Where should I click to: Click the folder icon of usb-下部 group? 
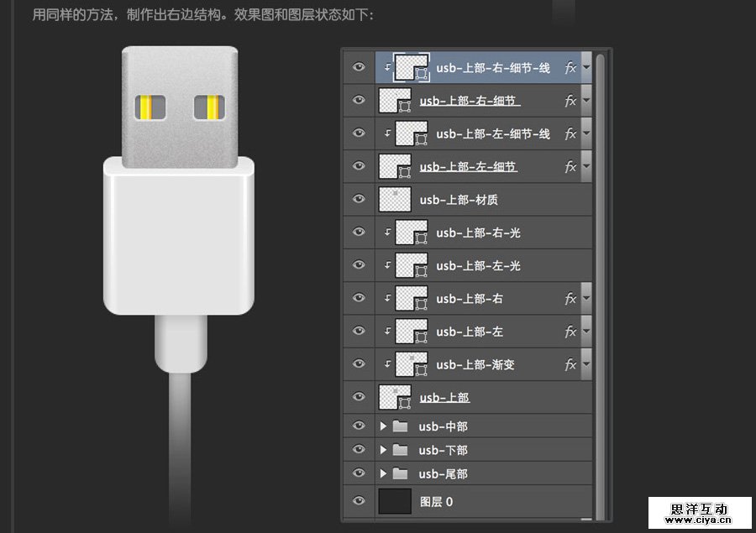(x=398, y=450)
